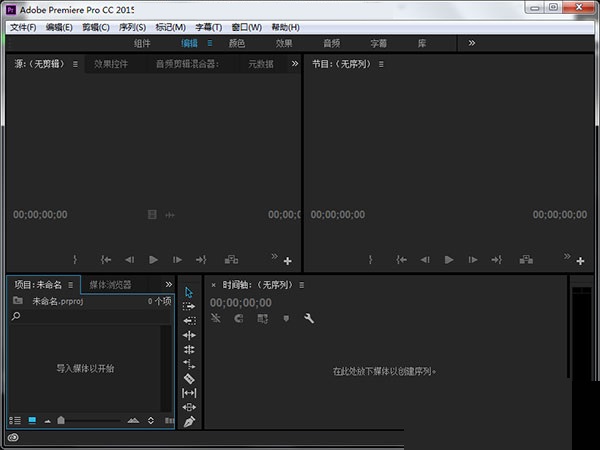Show more workspaces overflow chevron
Image resolution: width=600 pixels, height=450 pixels.
[472, 43]
